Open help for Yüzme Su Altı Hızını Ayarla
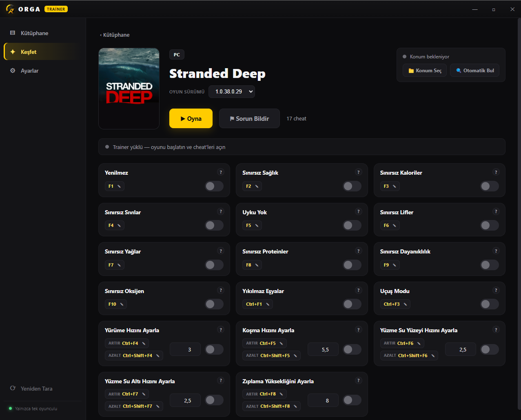Viewport: 521px width, 420px height. click(221, 380)
